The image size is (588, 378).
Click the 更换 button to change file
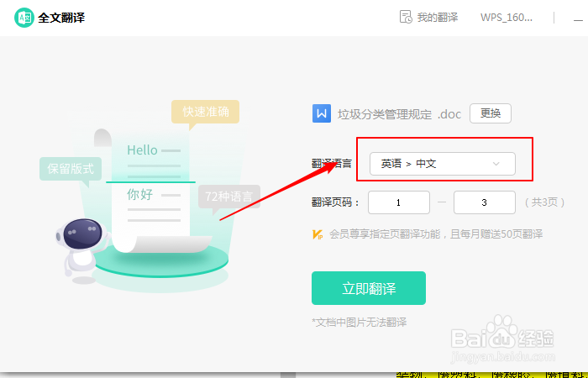point(490,113)
